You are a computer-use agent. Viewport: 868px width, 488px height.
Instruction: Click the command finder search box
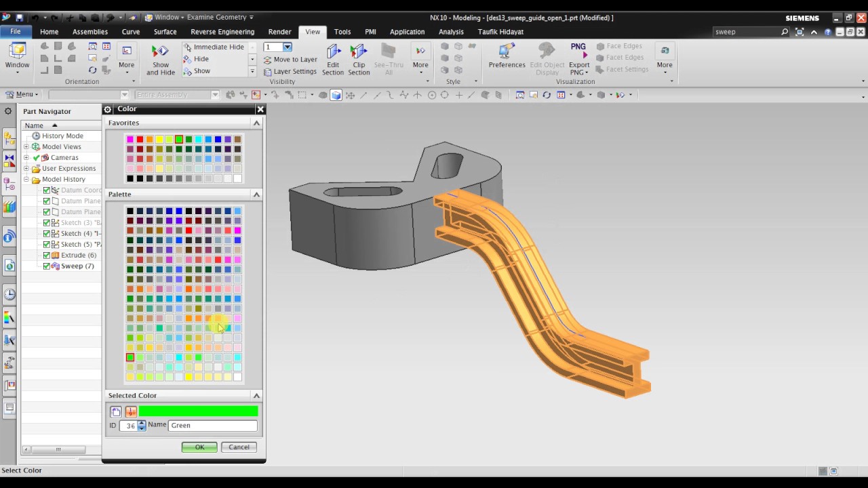point(746,32)
